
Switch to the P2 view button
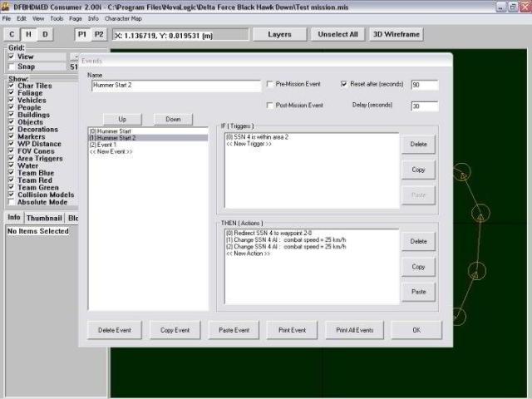(99, 35)
